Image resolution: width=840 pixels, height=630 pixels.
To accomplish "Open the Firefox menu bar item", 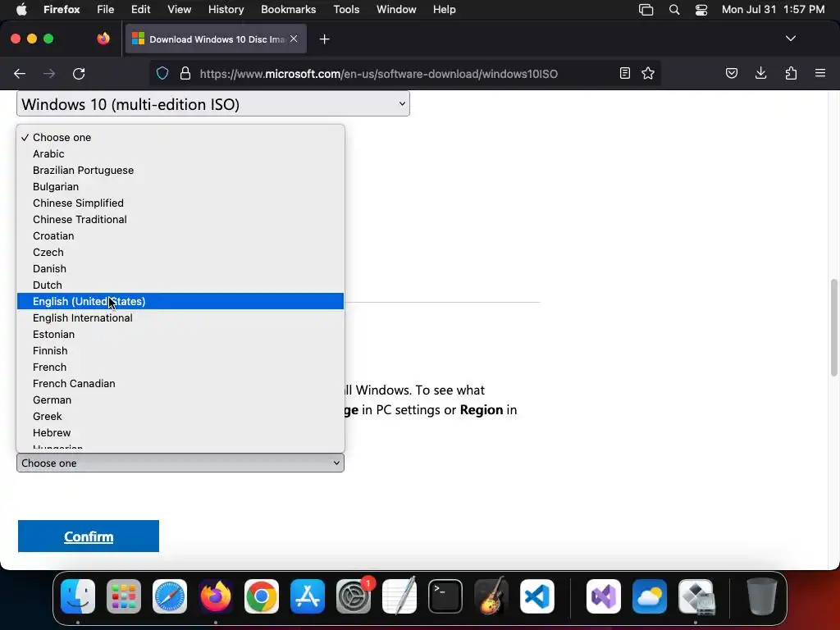I will (62, 9).
